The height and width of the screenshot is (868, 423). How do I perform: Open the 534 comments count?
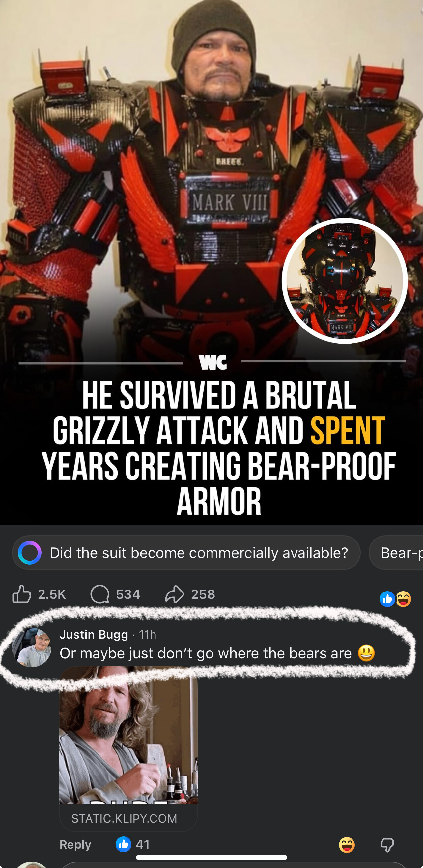[x=128, y=594]
